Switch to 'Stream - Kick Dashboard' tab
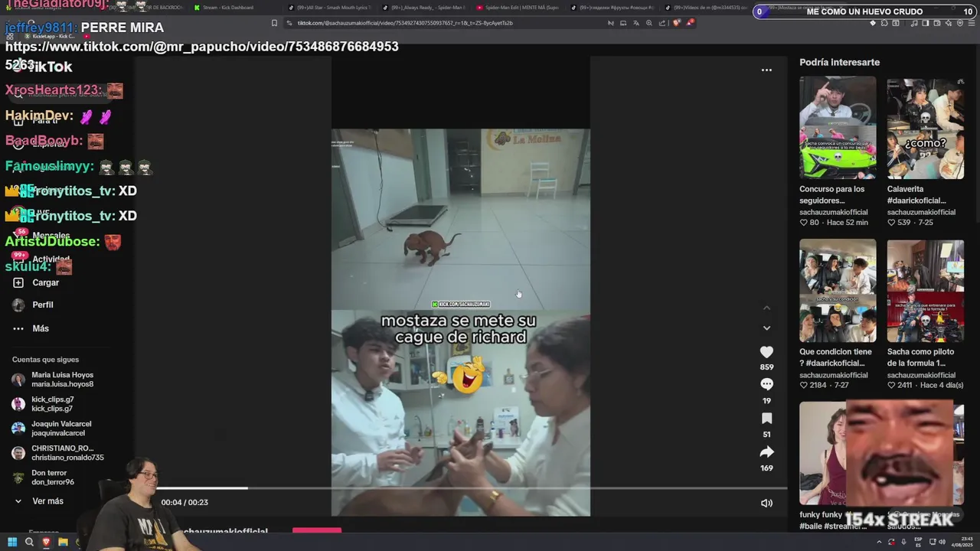This screenshot has height=551, width=980. tap(227, 8)
